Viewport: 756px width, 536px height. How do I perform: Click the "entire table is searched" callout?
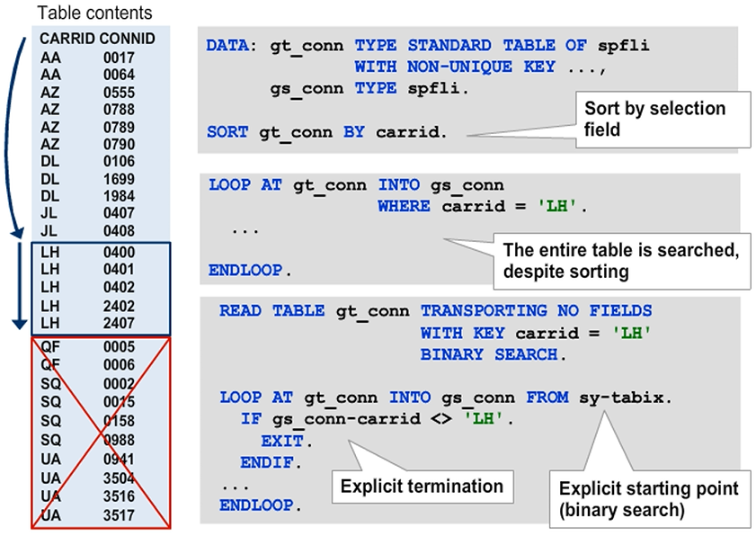click(620, 260)
